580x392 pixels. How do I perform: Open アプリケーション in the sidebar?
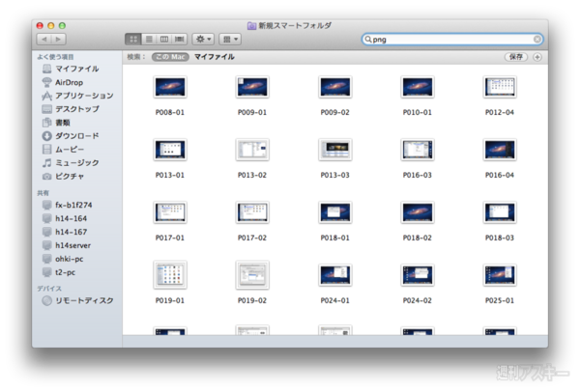pyautogui.click(x=77, y=96)
